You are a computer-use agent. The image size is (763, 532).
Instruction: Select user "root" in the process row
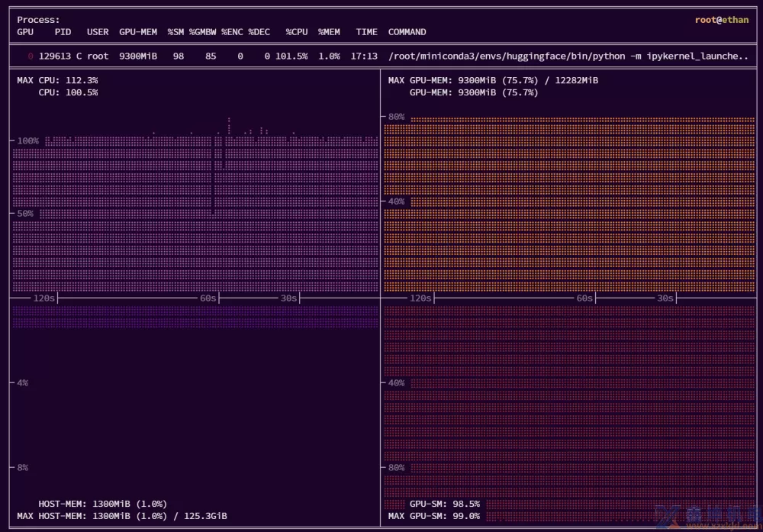coord(98,56)
